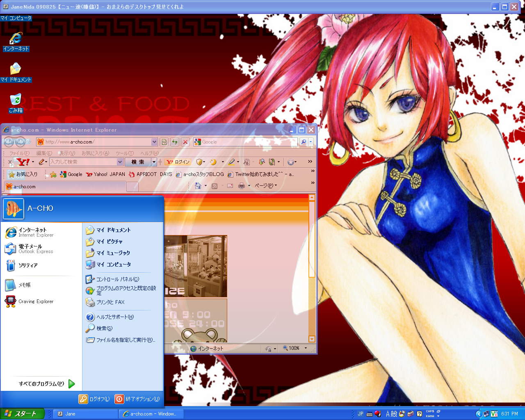525x420 pixels.
Task: Open マイ ピクチャ folder
Action: coord(104,242)
